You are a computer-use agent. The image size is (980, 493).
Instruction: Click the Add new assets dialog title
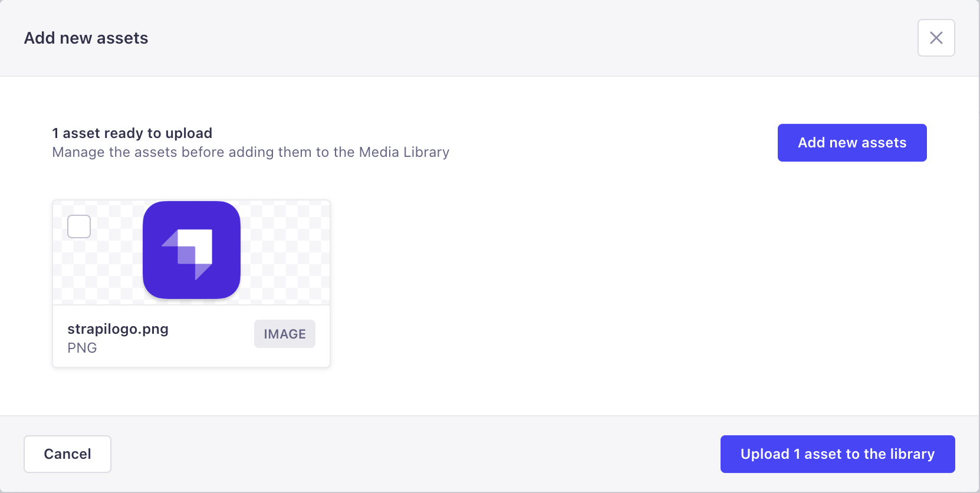86,38
